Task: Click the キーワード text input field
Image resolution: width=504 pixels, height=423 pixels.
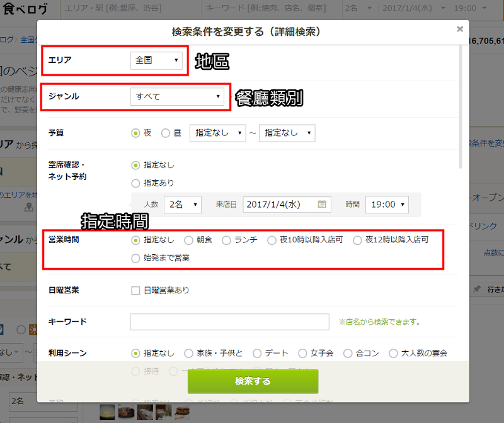Action: click(x=229, y=322)
